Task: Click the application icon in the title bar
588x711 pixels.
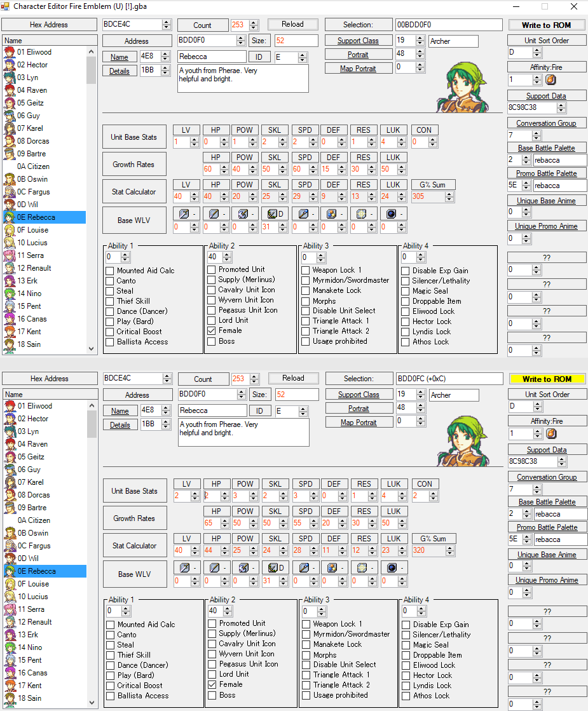Action: (x=5, y=6)
